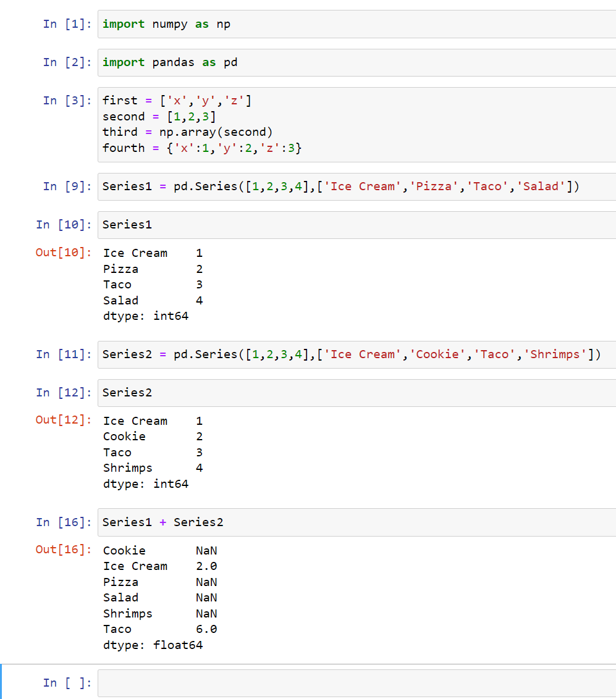Click the In [10] cell containing 'Series1'

click(x=357, y=225)
